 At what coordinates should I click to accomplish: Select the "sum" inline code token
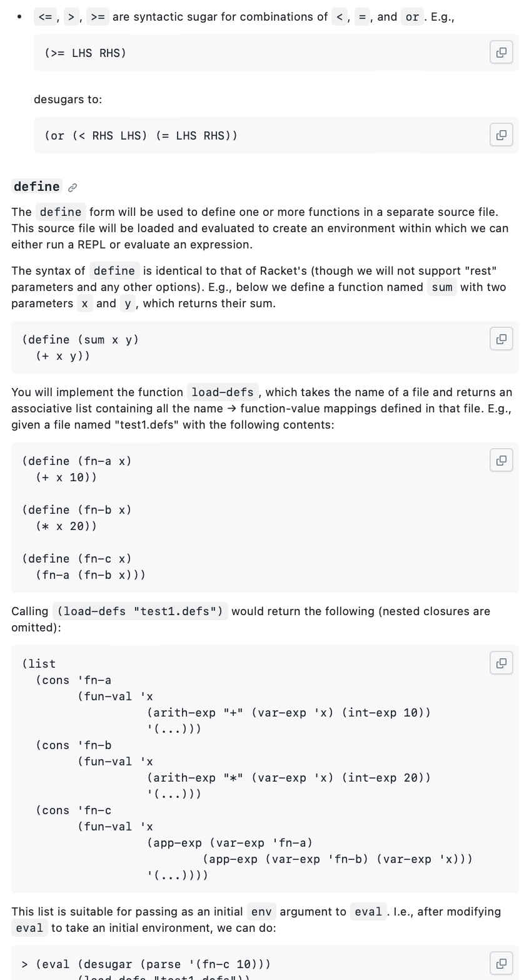[441, 287]
